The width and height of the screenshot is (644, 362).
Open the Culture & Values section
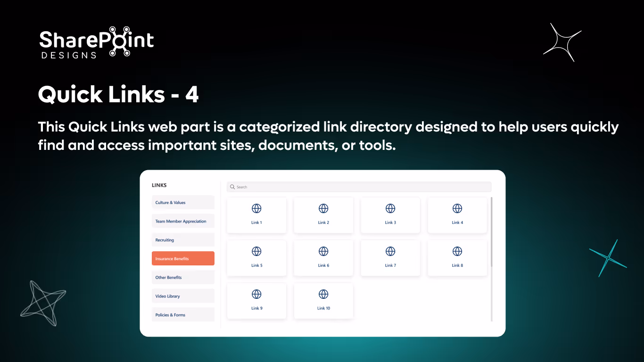[x=183, y=202]
